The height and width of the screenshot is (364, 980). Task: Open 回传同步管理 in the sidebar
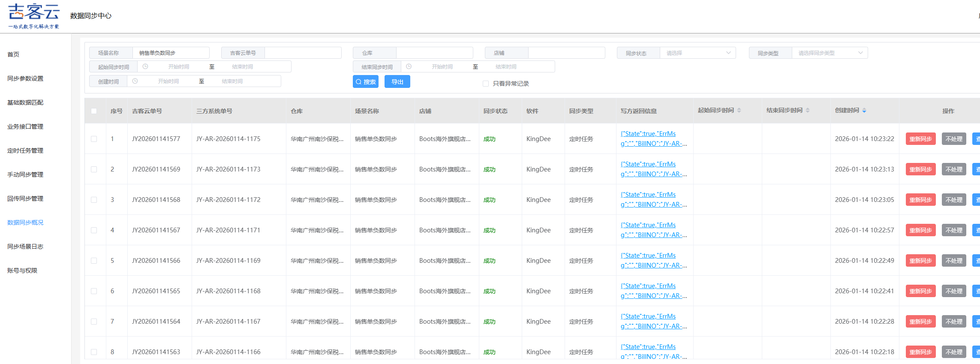25,199
